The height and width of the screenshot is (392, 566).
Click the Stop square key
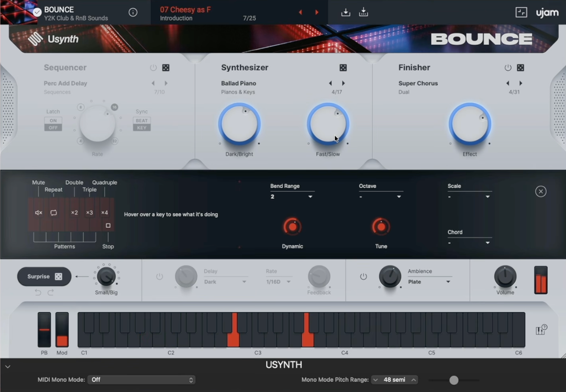click(108, 226)
